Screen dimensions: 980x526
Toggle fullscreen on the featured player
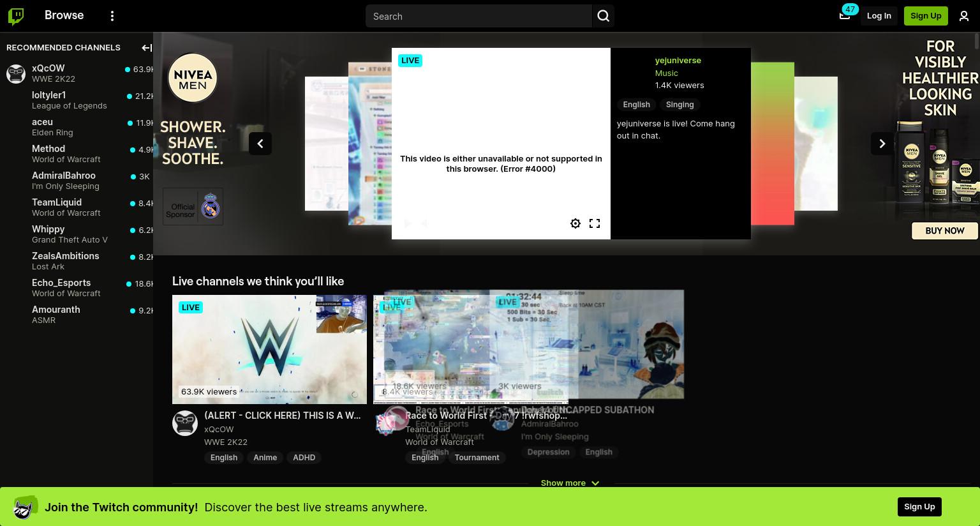pos(595,223)
